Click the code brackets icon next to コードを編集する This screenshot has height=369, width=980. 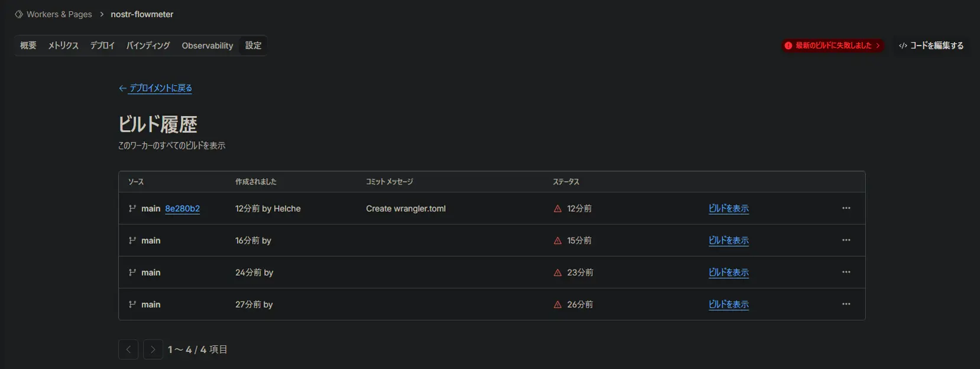click(x=903, y=46)
